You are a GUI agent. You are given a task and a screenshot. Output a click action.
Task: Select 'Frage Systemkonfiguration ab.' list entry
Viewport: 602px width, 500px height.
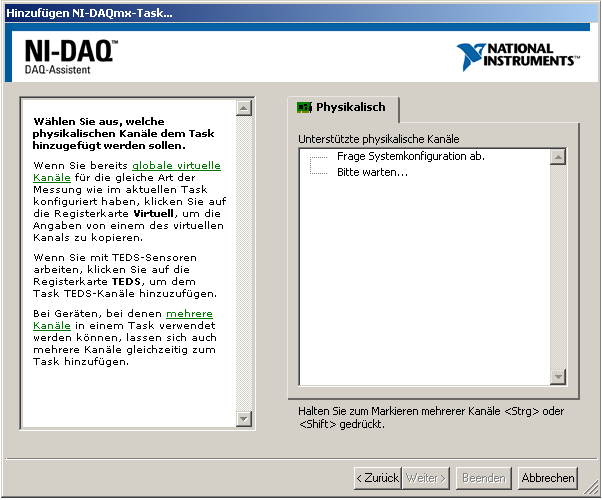click(411, 156)
